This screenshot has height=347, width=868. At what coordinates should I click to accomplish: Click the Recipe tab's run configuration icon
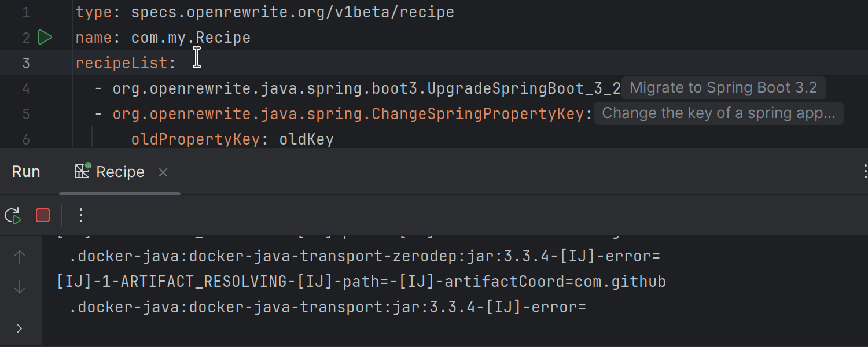(x=83, y=171)
